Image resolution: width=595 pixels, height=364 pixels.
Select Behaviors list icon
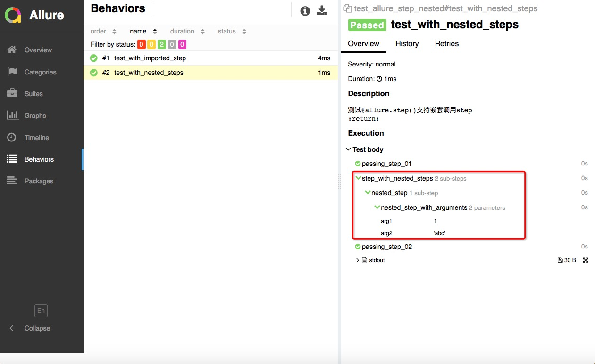12,159
